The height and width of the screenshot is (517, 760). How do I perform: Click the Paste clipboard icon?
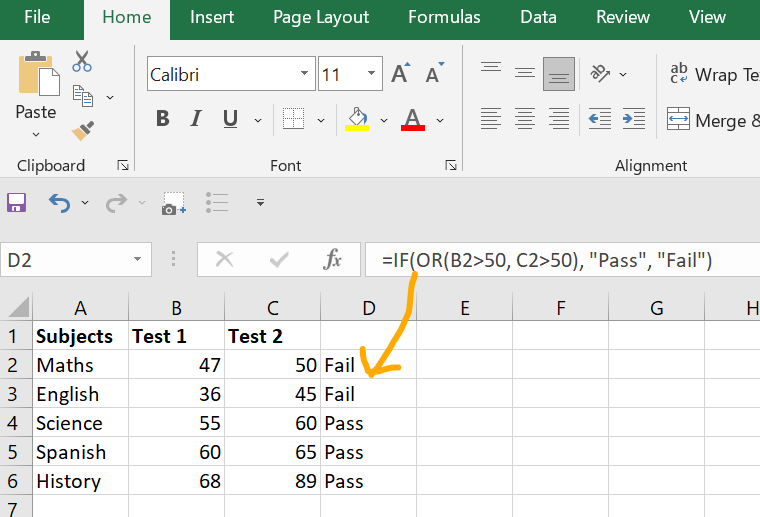(x=39, y=74)
